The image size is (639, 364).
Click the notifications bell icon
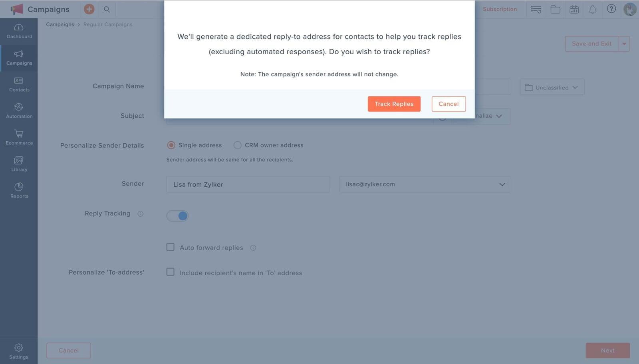593,9
